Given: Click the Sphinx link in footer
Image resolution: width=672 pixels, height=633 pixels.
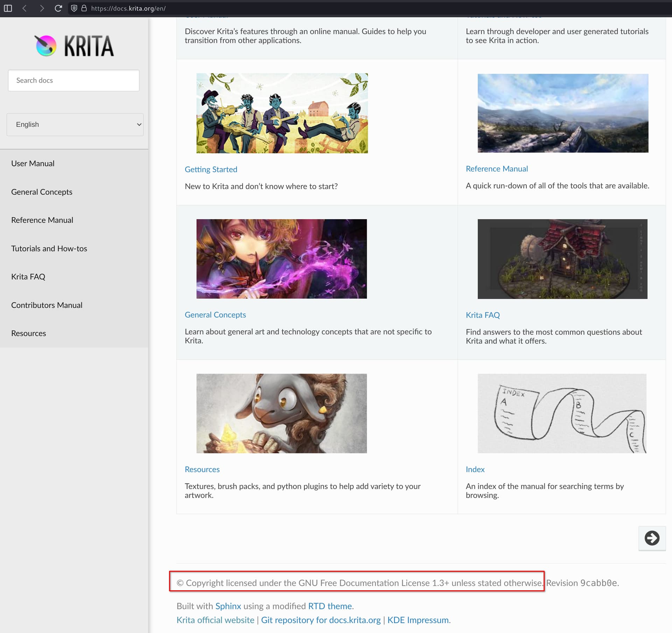Looking at the screenshot, I should tap(228, 606).
